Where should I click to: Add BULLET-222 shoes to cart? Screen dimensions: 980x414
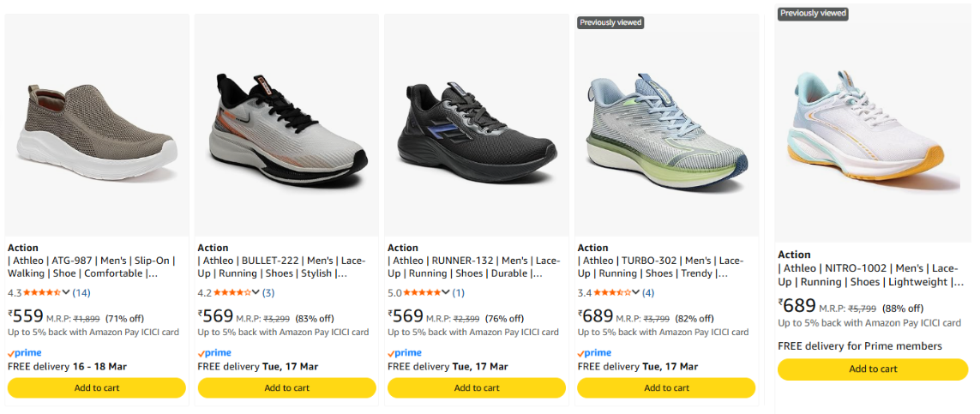pos(286,387)
